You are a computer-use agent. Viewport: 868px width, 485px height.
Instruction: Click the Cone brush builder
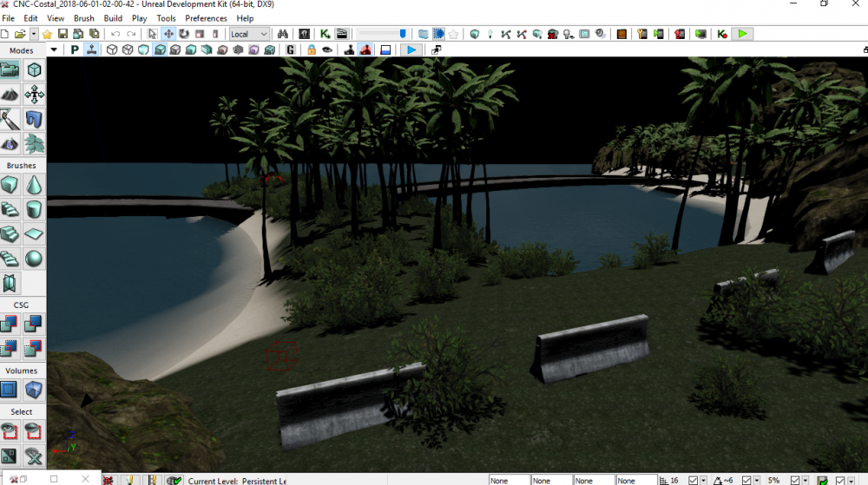(x=35, y=185)
